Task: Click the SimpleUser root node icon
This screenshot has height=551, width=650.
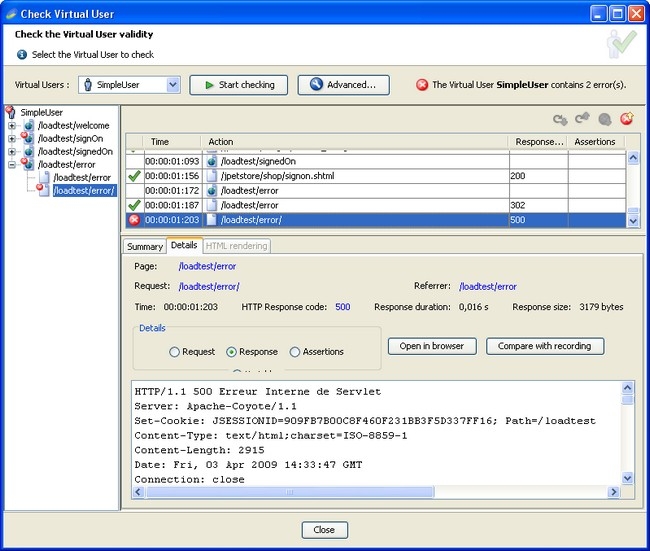Action: [x=11, y=112]
